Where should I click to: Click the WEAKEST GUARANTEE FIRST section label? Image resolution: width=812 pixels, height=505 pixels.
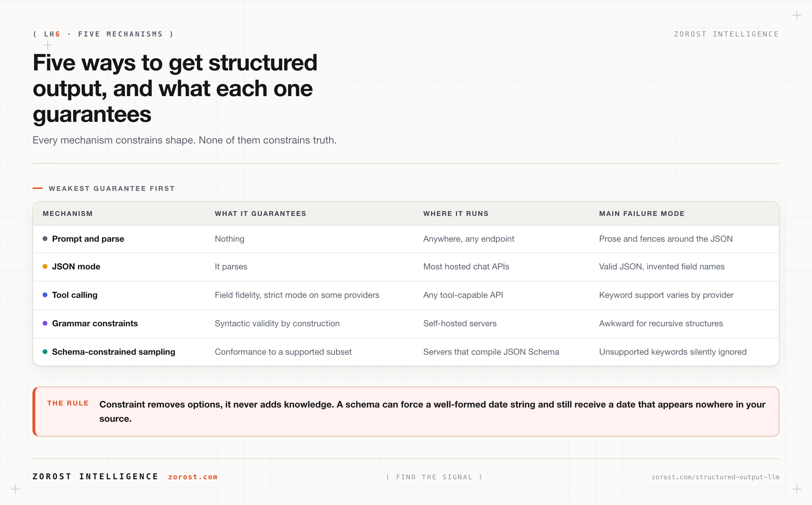click(x=112, y=189)
